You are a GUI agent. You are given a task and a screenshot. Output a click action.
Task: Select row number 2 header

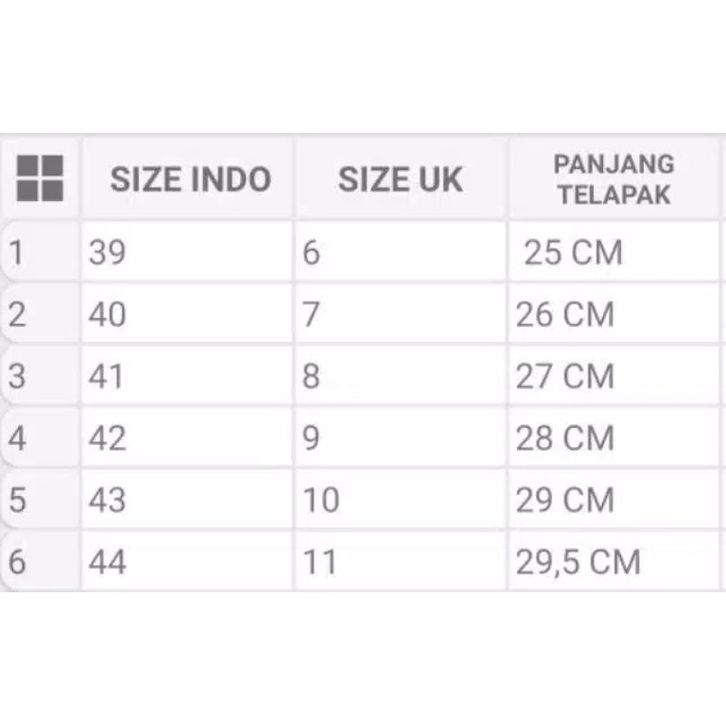tap(38, 315)
